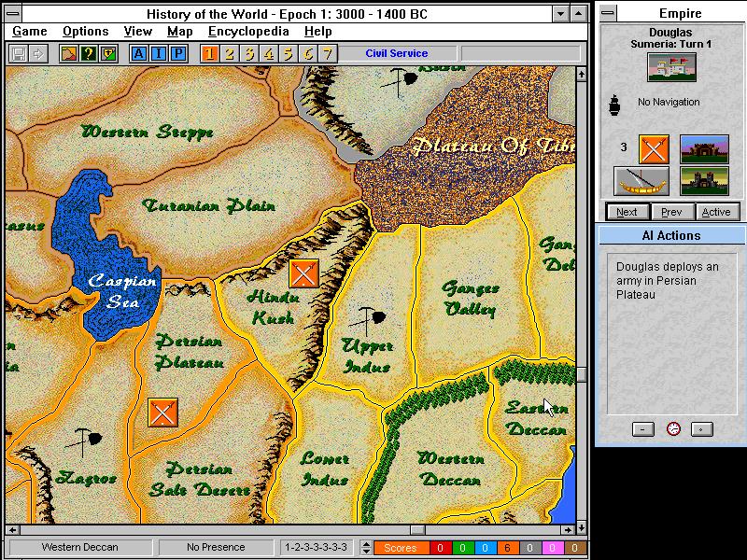Select epoch 6 toolbar button

coord(308,54)
